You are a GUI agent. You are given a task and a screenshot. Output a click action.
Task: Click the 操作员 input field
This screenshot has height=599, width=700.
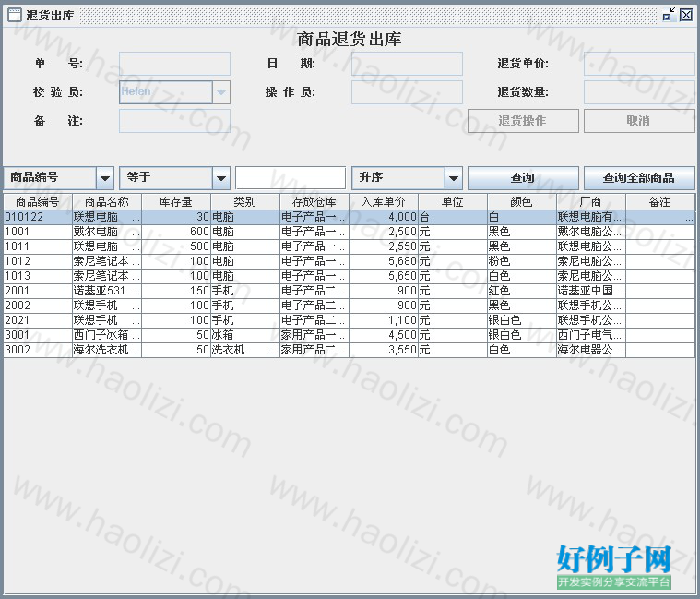coord(407,92)
